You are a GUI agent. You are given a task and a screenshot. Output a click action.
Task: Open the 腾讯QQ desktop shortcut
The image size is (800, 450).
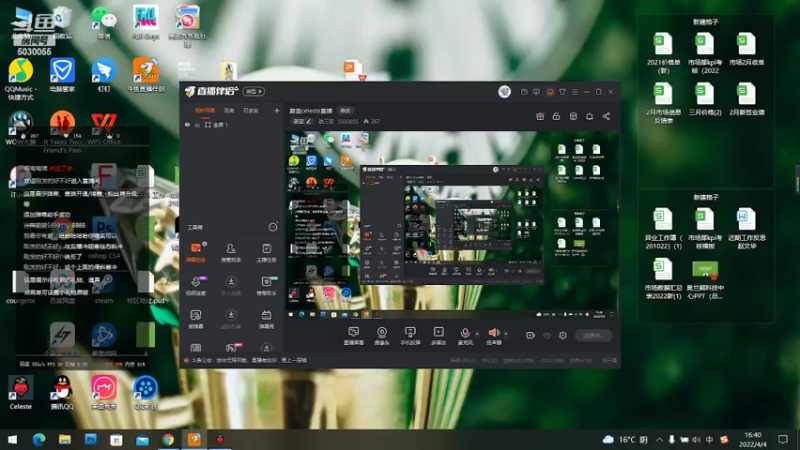coord(62,393)
